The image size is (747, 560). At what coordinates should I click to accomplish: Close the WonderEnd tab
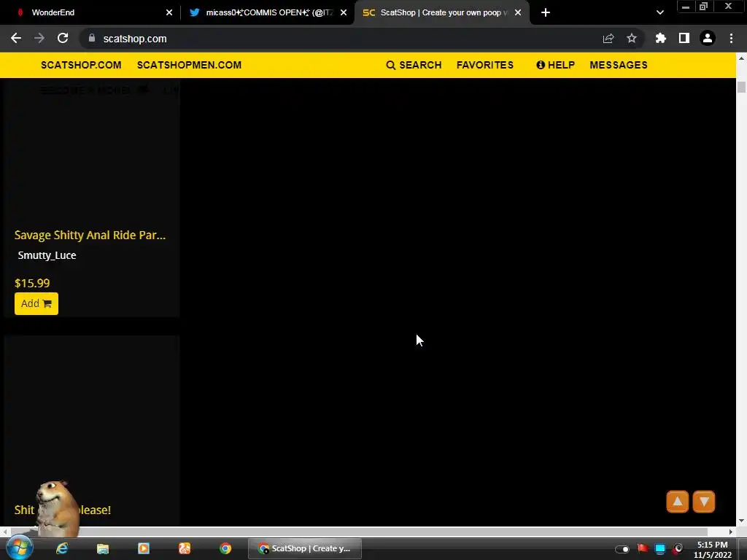169,12
